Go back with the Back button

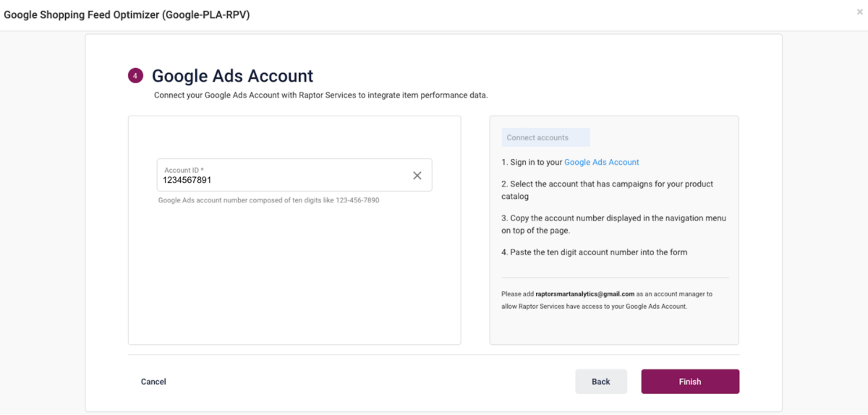[601, 382]
